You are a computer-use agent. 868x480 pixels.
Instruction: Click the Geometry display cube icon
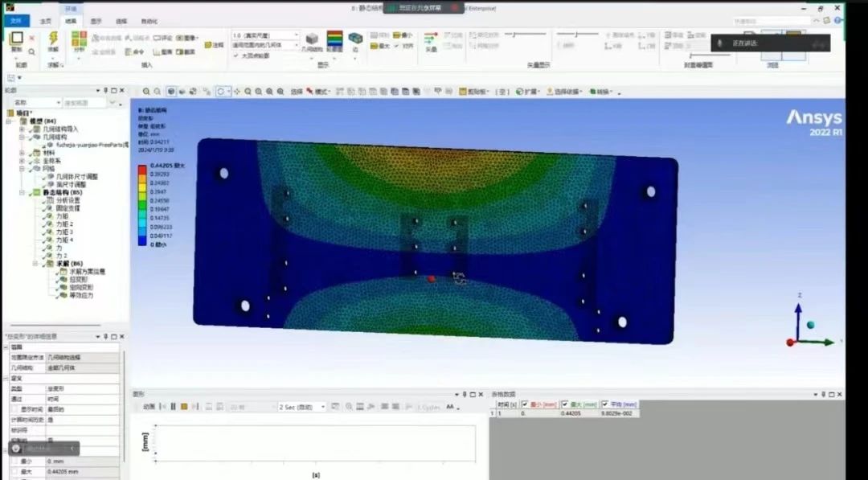[312, 39]
